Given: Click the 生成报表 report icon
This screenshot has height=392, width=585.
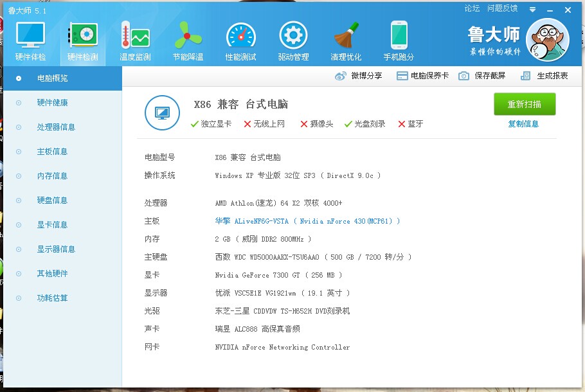Looking at the screenshot, I should tap(525, 76).
